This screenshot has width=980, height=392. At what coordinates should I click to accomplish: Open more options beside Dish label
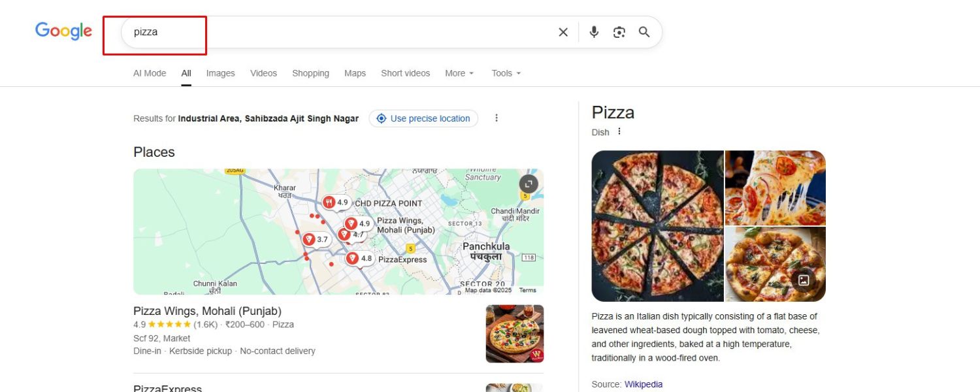tap(619, 132)
